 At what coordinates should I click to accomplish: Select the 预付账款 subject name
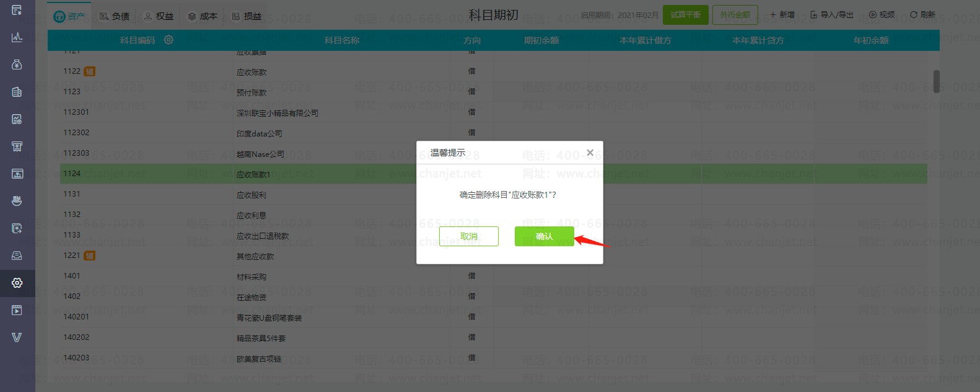tap(252, 92)
